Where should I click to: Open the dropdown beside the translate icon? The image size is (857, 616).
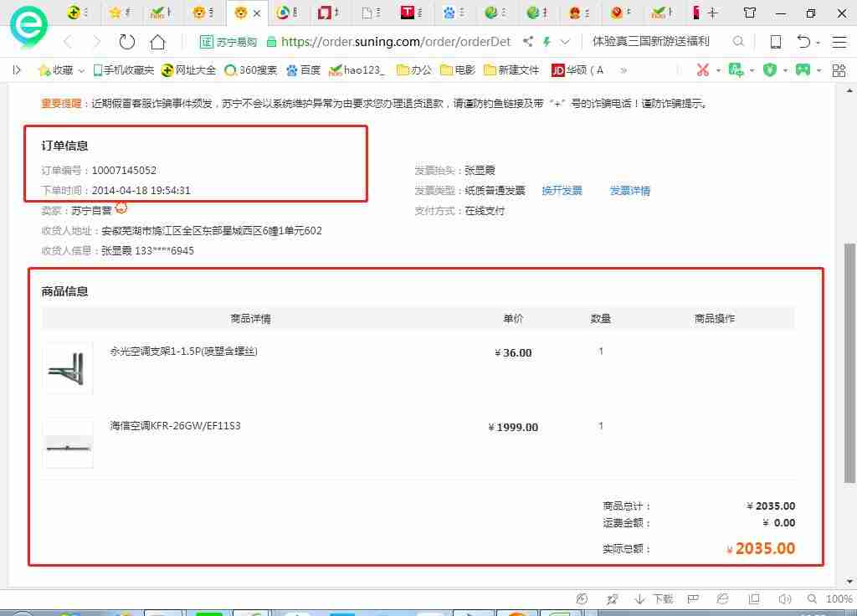click(752, 70)
